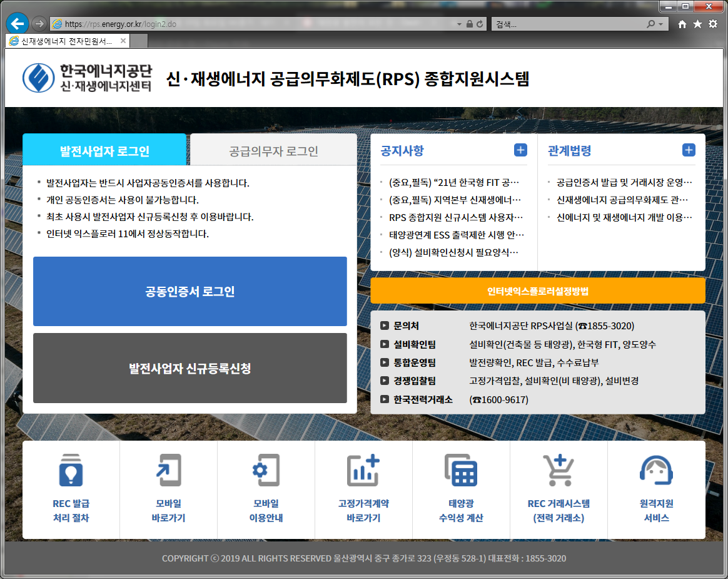This screenshot has height=579, width=728.
Task: Switch to the 공급의무자 로그인 tab
Action: (273, 151)
